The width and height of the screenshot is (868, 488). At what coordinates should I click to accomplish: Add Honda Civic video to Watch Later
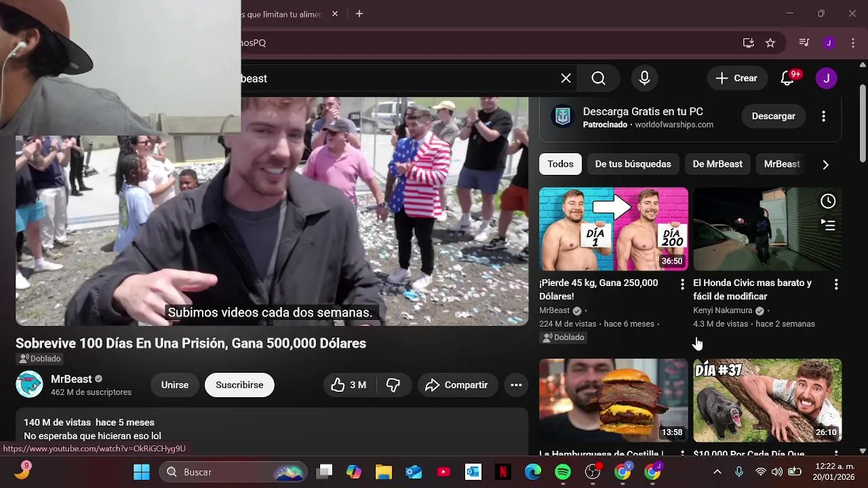[x=828, y=201]
